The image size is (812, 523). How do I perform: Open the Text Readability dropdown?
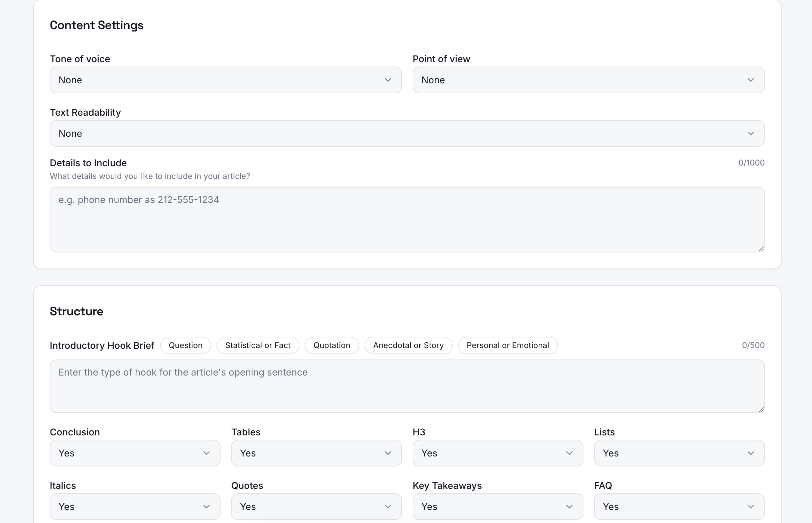click(x=407, y=133)
